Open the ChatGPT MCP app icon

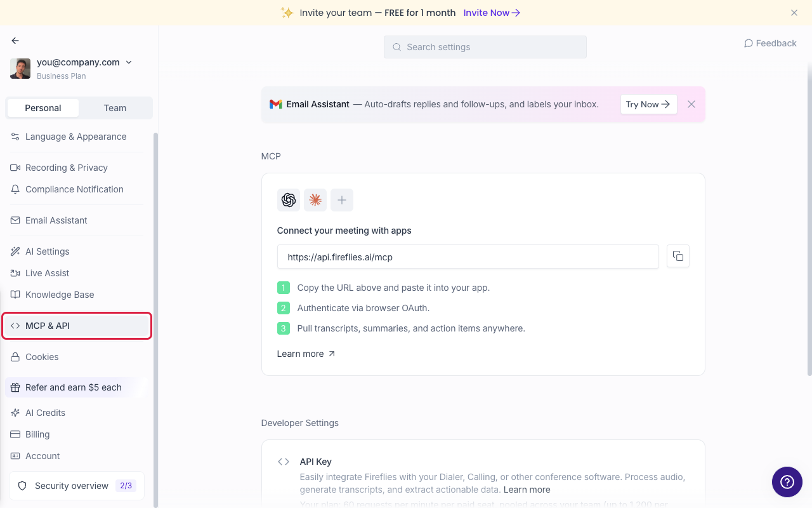click(x=289, y=200)
